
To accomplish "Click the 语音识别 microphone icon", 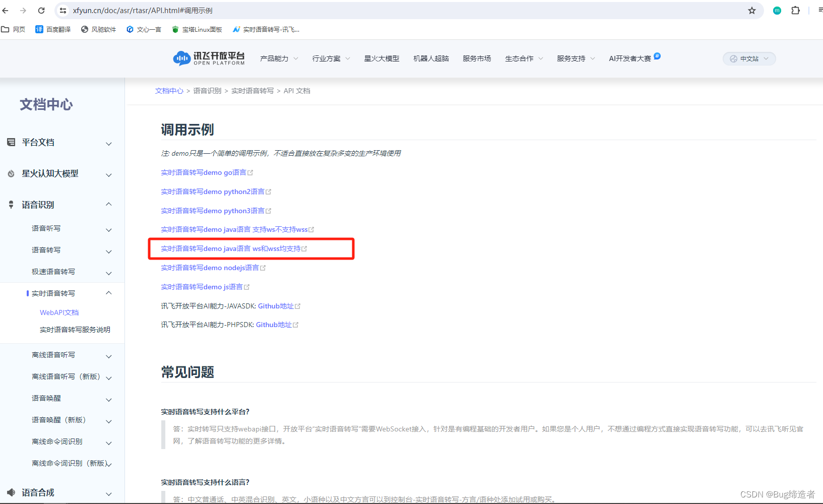I will [x=11, y=205].
